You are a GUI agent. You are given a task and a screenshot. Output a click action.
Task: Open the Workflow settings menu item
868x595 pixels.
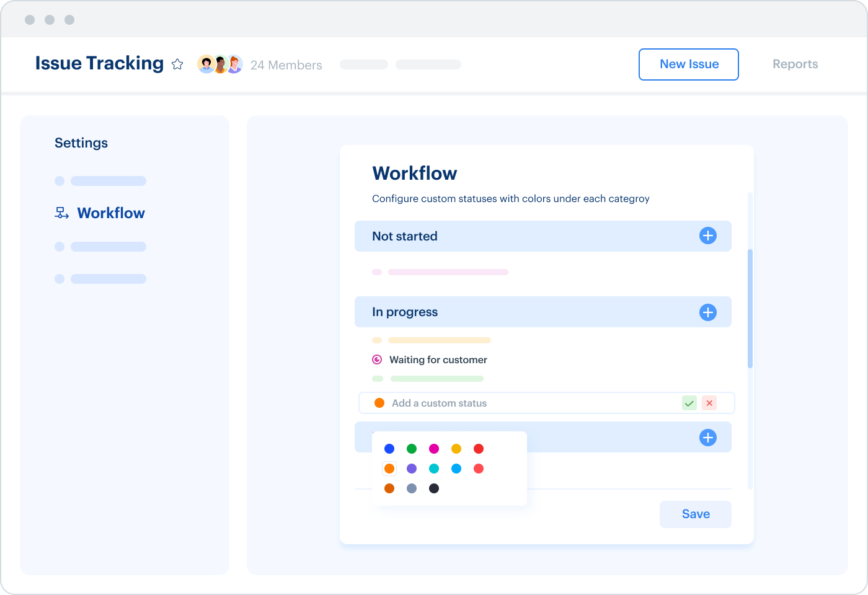tap(110, 213)
